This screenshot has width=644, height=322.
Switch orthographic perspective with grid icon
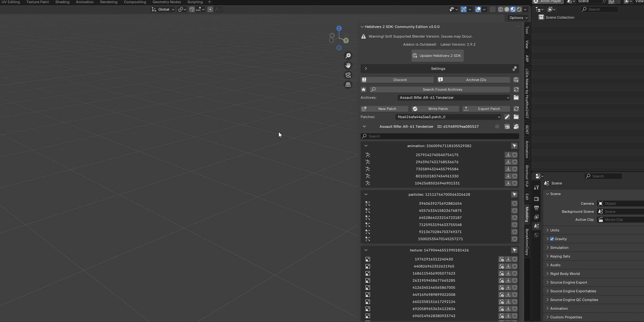click(348, 85)
